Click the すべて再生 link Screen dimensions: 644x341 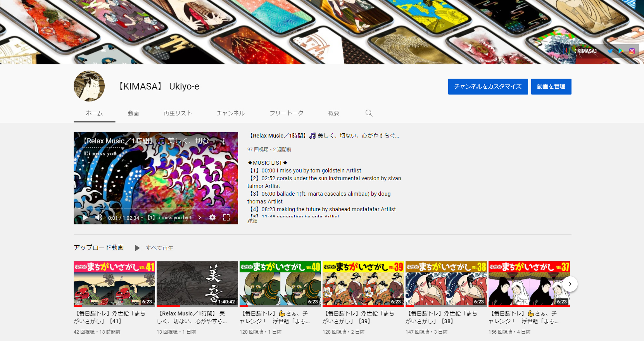(160, 248)
